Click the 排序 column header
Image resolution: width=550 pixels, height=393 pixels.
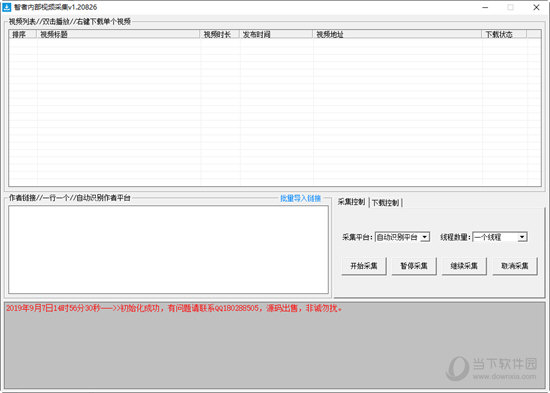point(23,34)
